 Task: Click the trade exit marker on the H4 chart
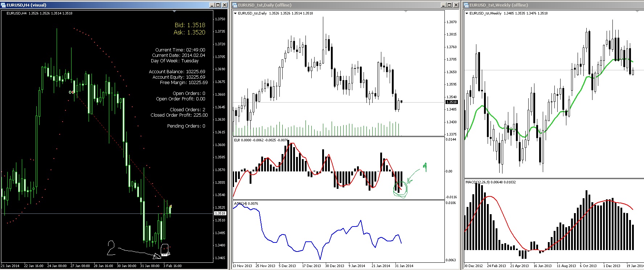[x=170, y=207]
